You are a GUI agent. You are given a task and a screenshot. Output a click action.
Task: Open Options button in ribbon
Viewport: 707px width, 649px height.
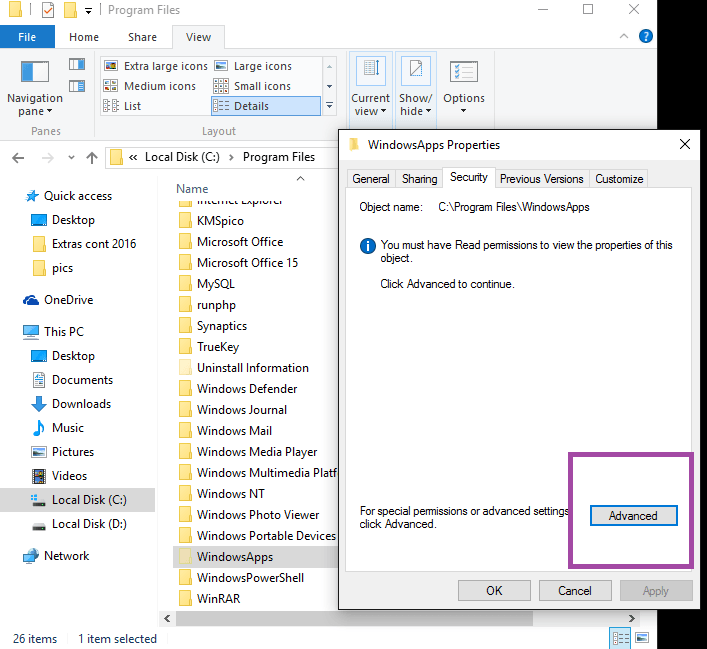(x=464, y=87)
